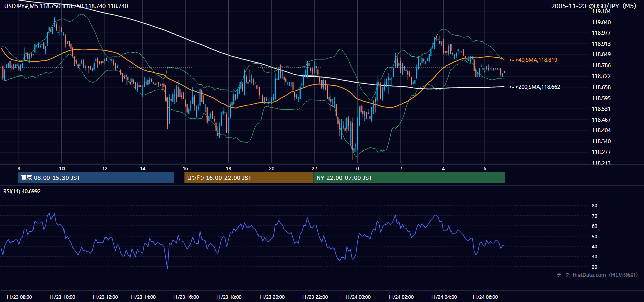This screenshot has width=644, height=302.
Task: Click time label 11/23 20:00
Action: point(272,297)
